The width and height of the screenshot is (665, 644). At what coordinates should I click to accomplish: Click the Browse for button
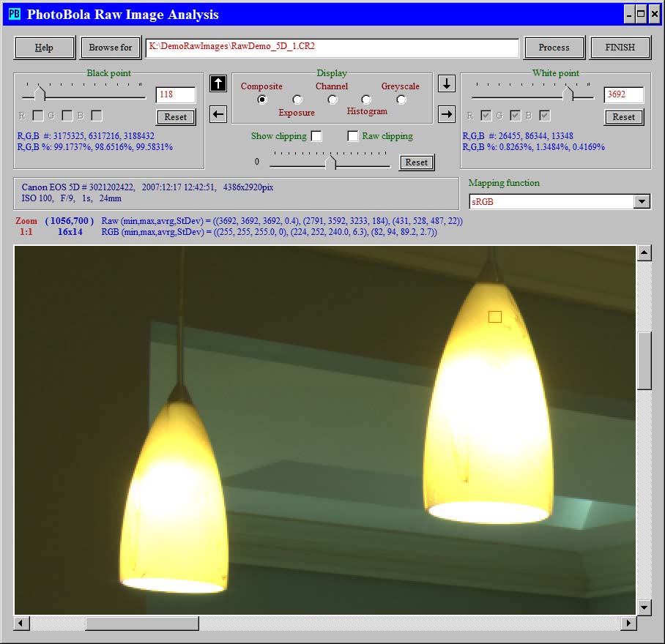[x=111, y=48]
